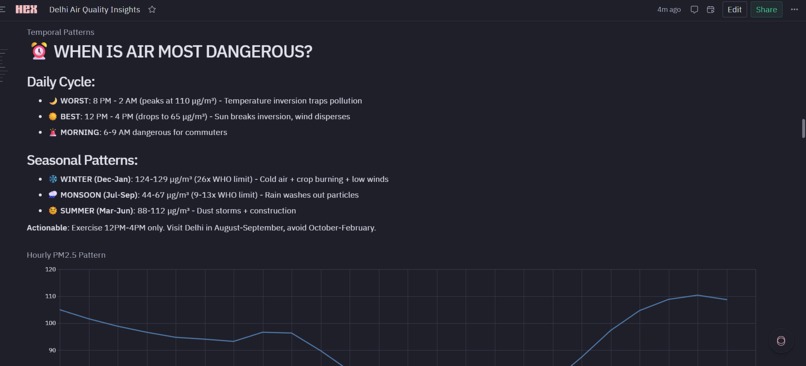Viewport: 806px width, 366px height.
Task: Click the 'Hourly PM2.5 Pattern' chart title
Action: click(66, 255)
